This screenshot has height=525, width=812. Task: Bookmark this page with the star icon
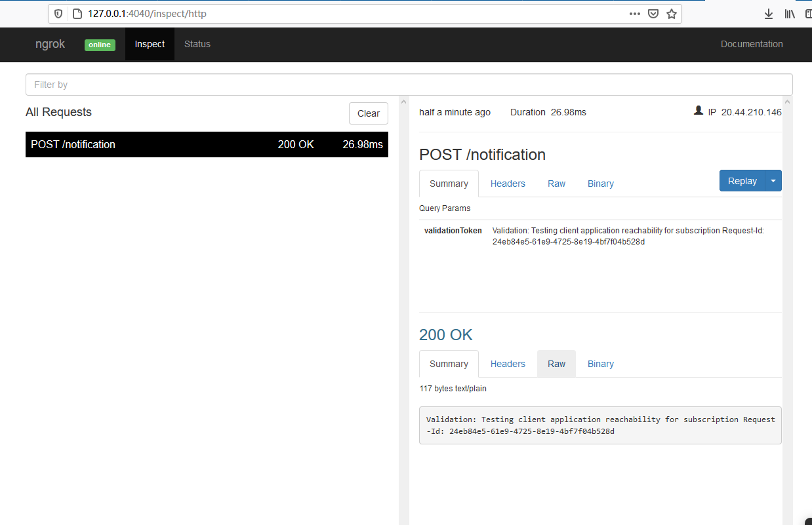click(x=672, y=14)
